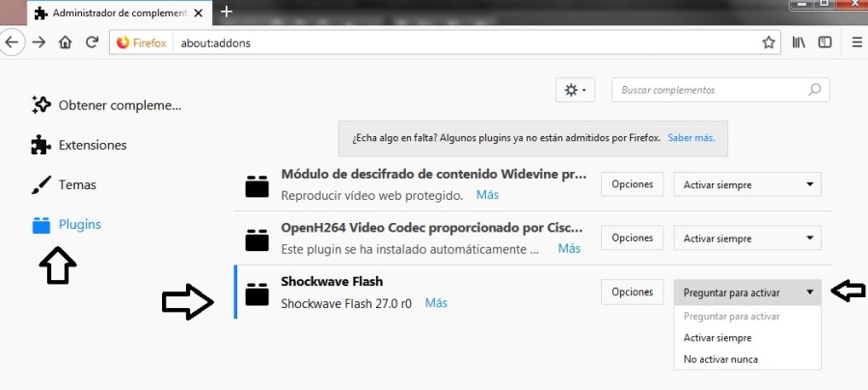Reload the current page
The height and width of the screenshot is (390, 868).
click(92, 42)
